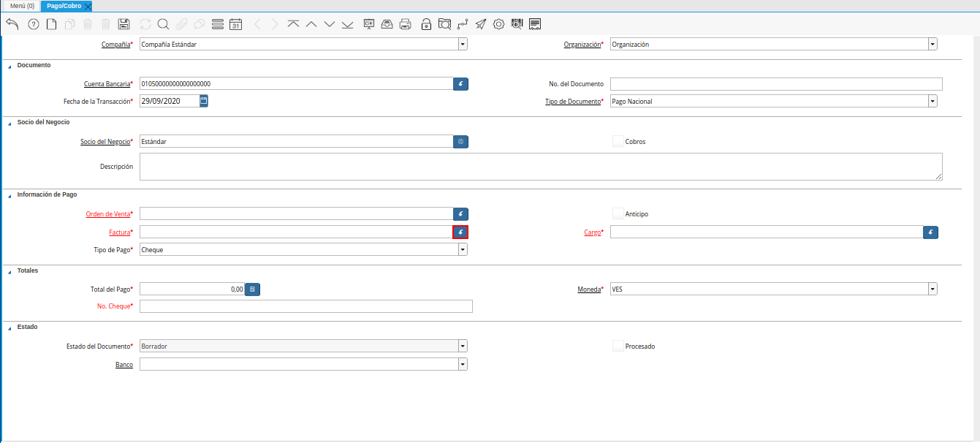
Task: Open the help question mark icon
Action: tap(33, 24)
